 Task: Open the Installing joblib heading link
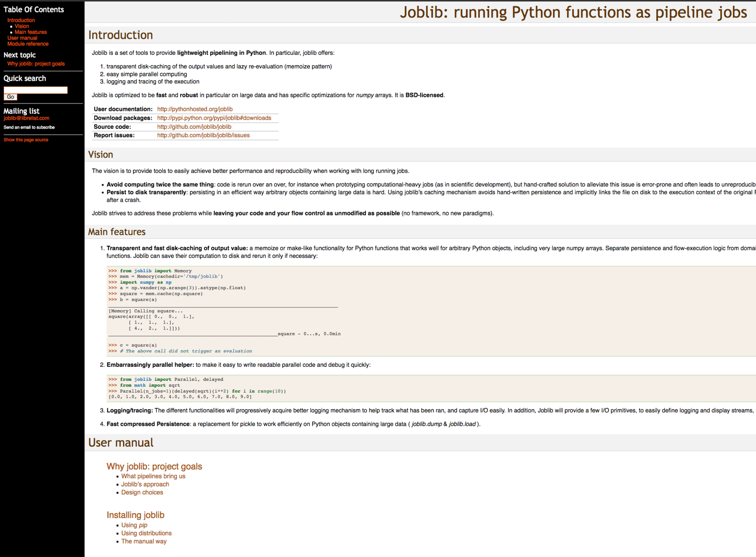point(135,515)
